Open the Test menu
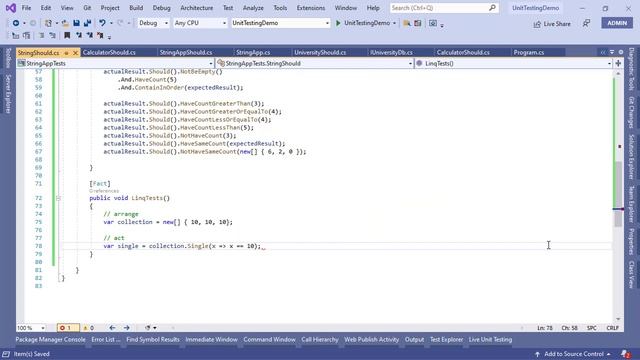Viewport: 640px width, 360px height. point(228,8)
